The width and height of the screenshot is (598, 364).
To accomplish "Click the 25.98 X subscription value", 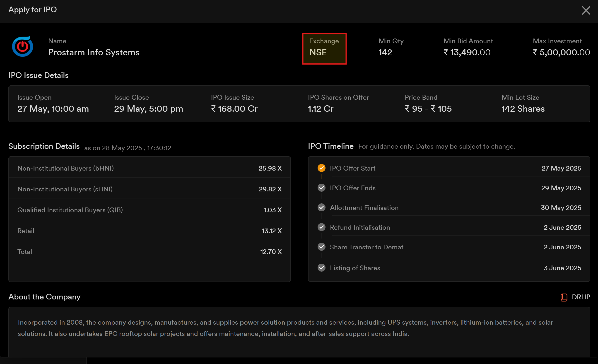I will (270, 168).
